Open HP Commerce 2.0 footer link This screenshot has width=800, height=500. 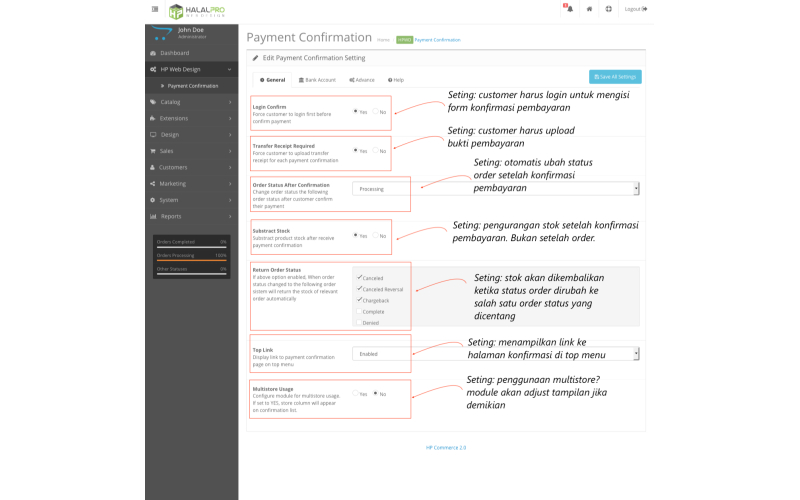[x=446, y=447]
